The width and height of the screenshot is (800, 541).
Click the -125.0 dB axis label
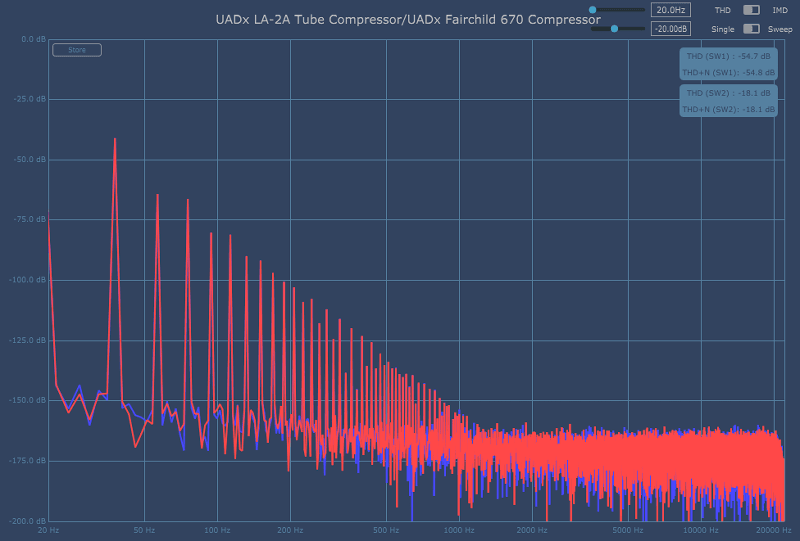28,340
